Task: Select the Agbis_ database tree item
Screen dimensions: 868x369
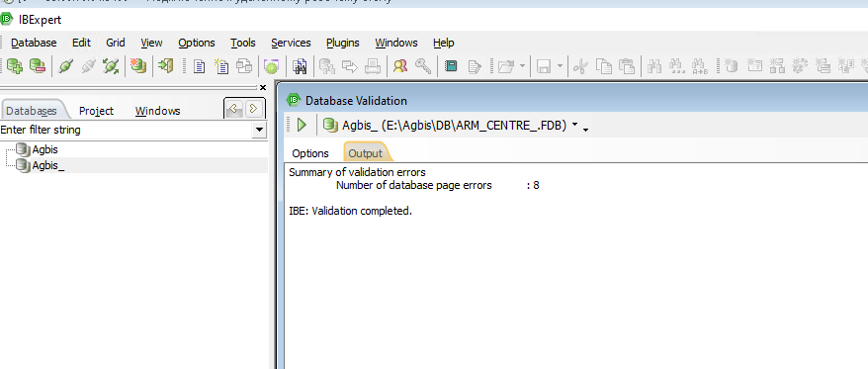Action: [x=48, y=165]
